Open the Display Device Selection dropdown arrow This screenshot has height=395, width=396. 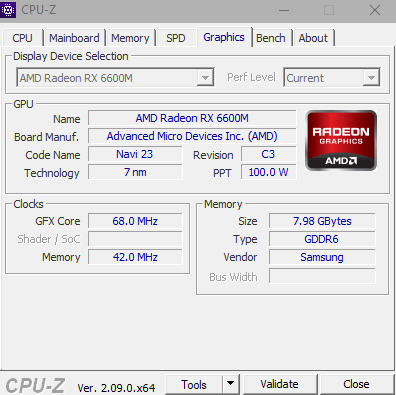tap(205, 78)
